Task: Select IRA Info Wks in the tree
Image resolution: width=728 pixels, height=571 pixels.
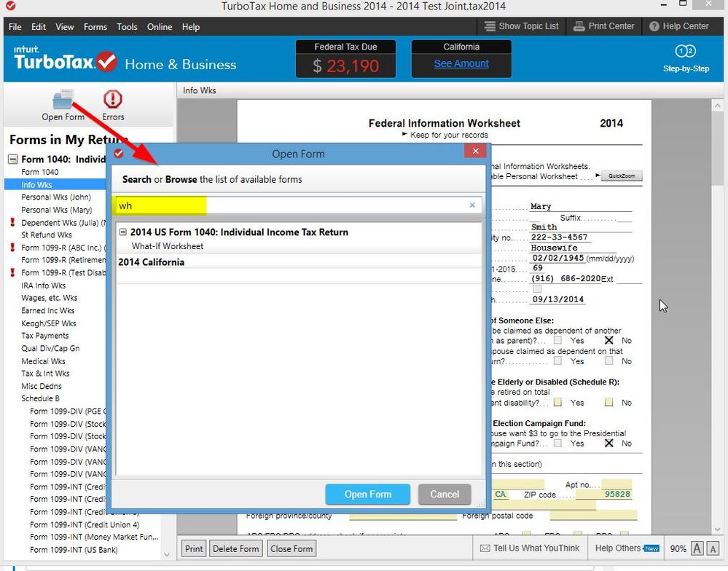Action: click(x=43, y=285)
